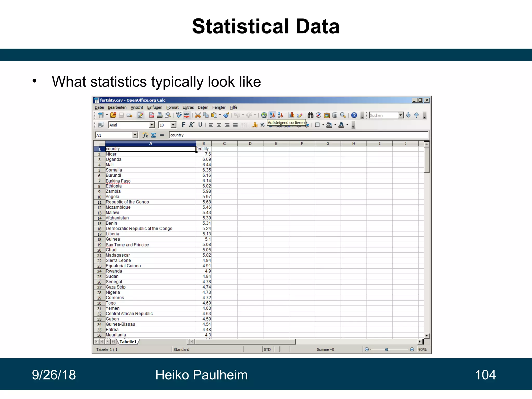Viewport: 532px width, 399px height.
Task: Open the Name Box A1 dropdown
Action: (135, 135)
